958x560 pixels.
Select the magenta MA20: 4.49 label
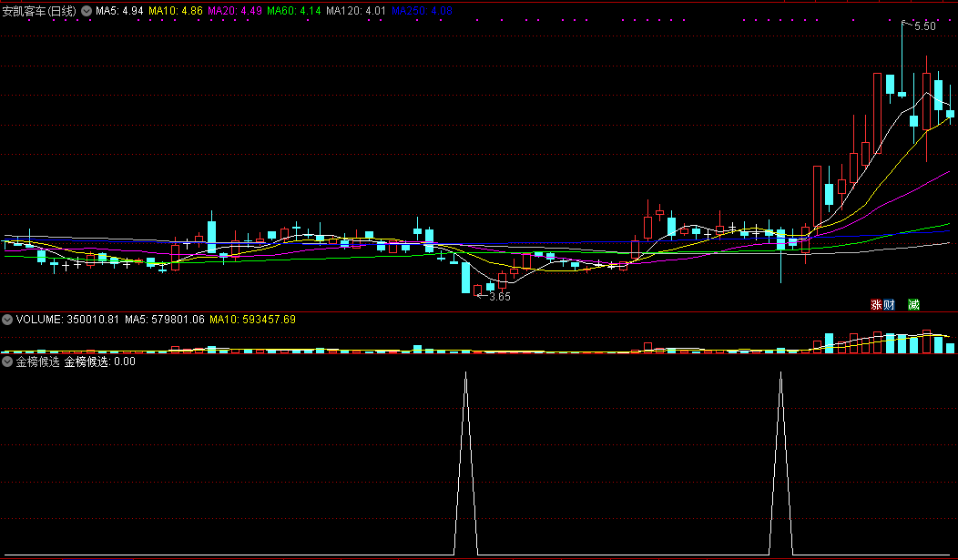[235, 11]
